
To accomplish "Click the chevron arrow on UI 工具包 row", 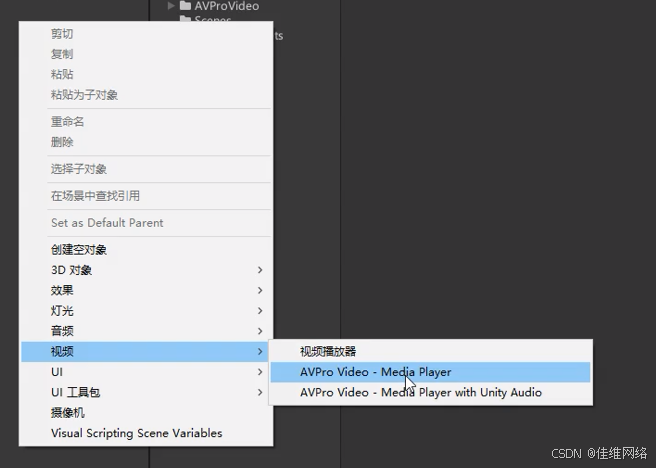I will click(x=260, y=392).
